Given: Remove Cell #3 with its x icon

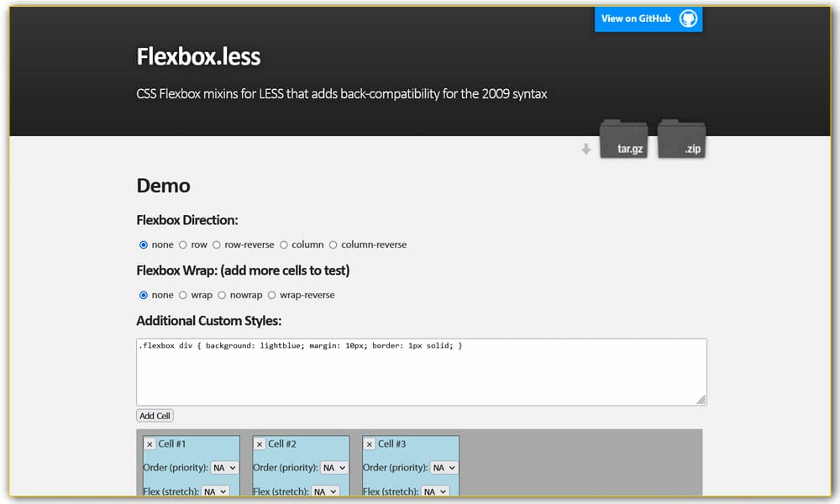Looking at the screenshot, I should click(369, 444).
